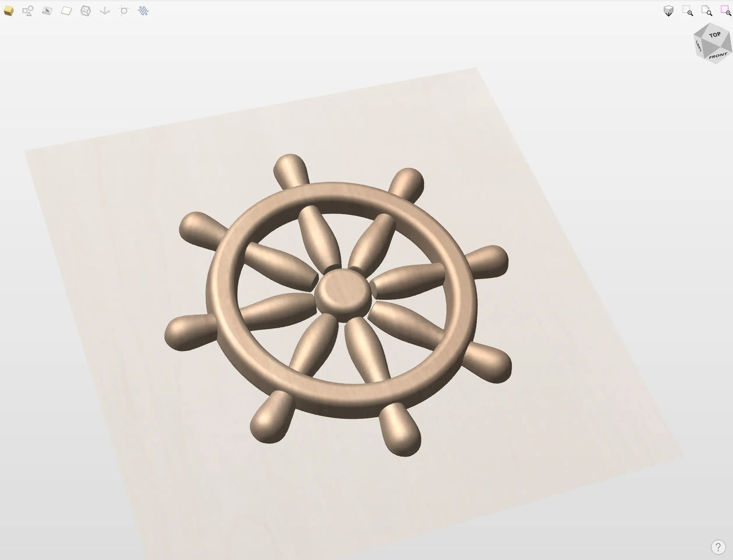This screenshot has width=733, height=560.
Task: Click the yellow solid cube icon
Action: pos(9,11)
